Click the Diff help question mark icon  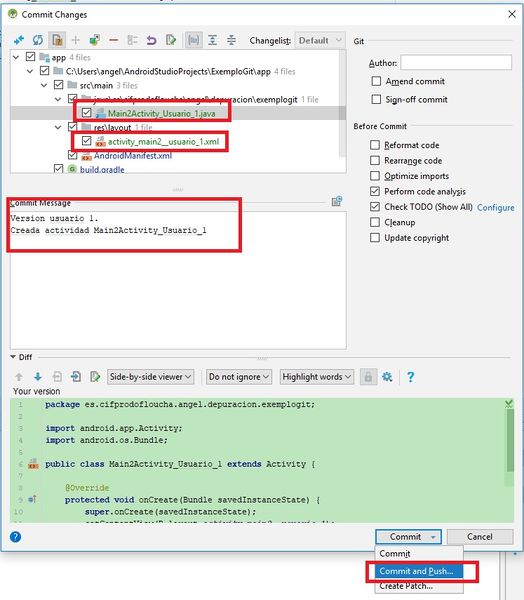(x=410, y=377)
